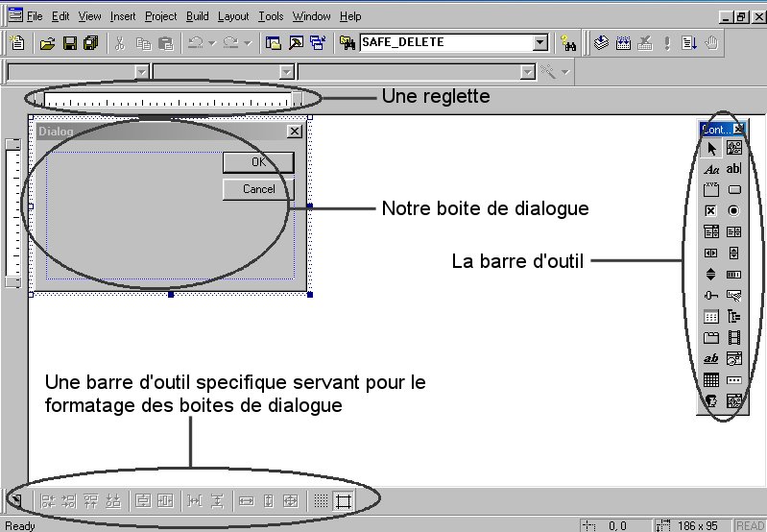Select the Slider control tool
The height and width of the screenshot is (532, 767).
coord(711,295)
